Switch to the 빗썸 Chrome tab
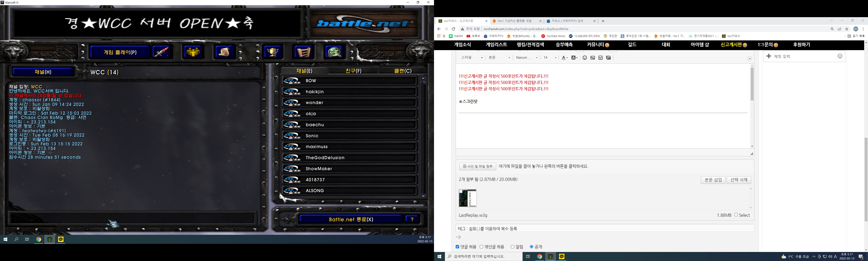868x261 pixels. (x=517, y=21)
